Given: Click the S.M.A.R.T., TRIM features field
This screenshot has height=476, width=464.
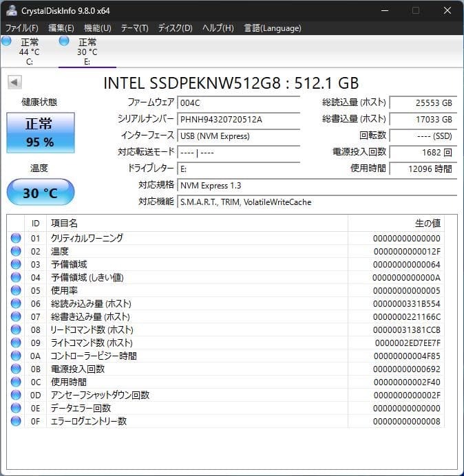Looking at the screenshot, I should (x=317, y=202).
